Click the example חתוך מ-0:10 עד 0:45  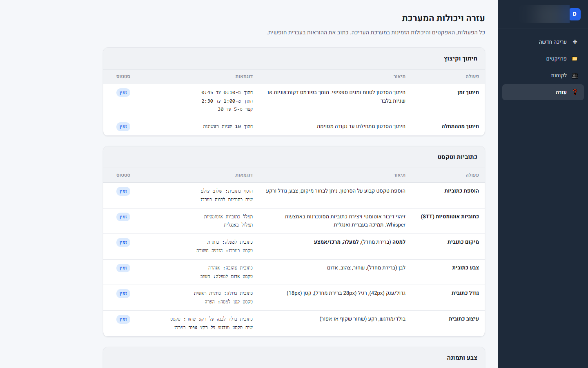(x=227, y=92)
